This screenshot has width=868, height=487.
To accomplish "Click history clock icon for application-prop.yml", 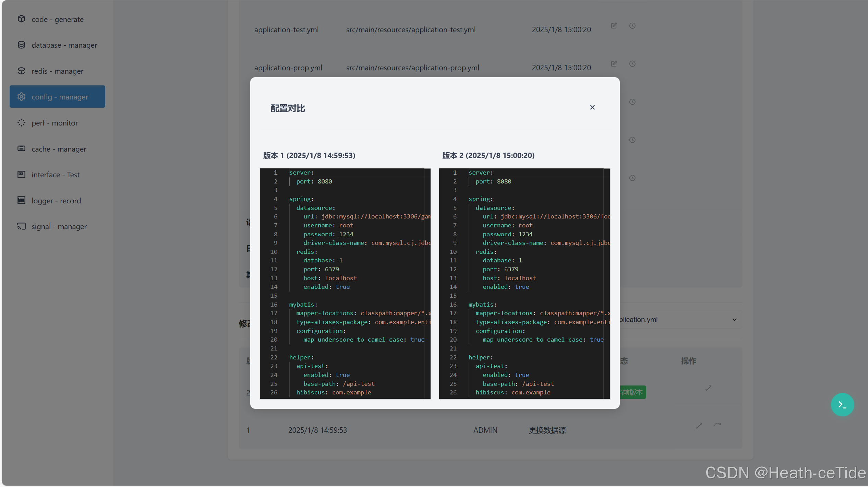I will pos(632,64).
